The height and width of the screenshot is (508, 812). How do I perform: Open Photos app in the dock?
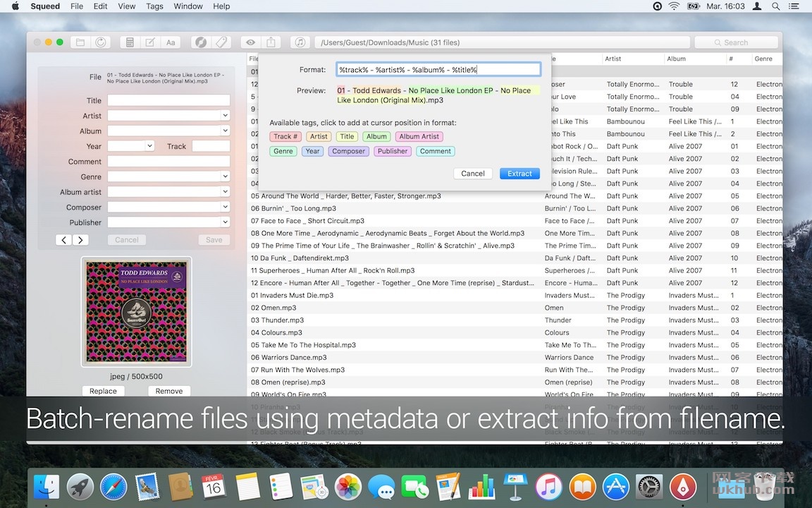pos(347,488)
